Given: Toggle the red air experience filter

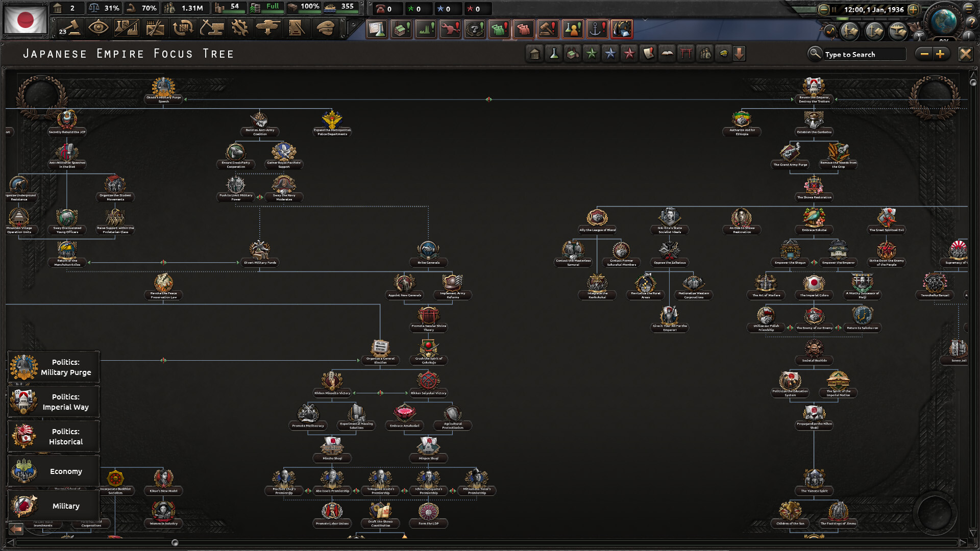Looking at the screenshot, I should pos(629,53).
